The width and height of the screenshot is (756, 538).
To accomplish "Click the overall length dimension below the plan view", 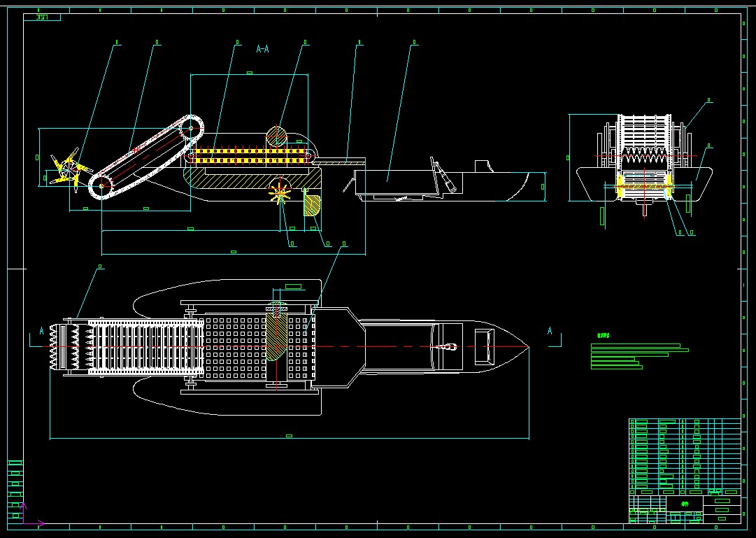I will (290, 436).
